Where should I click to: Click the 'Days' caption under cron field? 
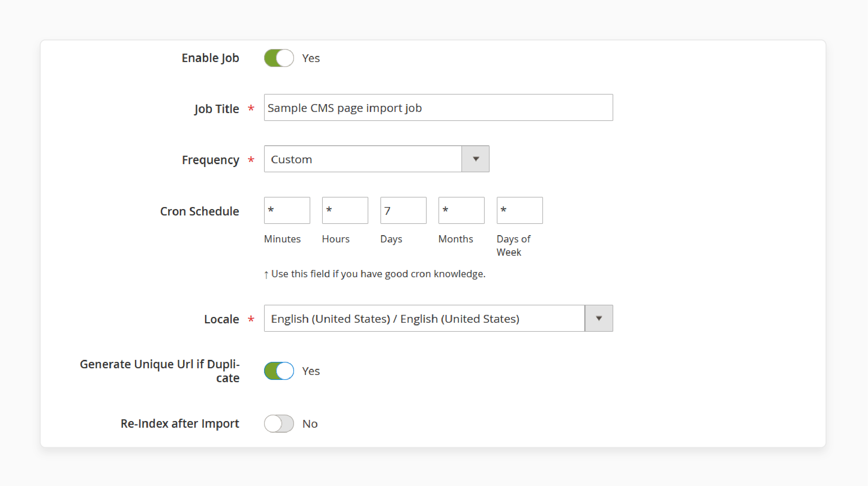point(391,239)
